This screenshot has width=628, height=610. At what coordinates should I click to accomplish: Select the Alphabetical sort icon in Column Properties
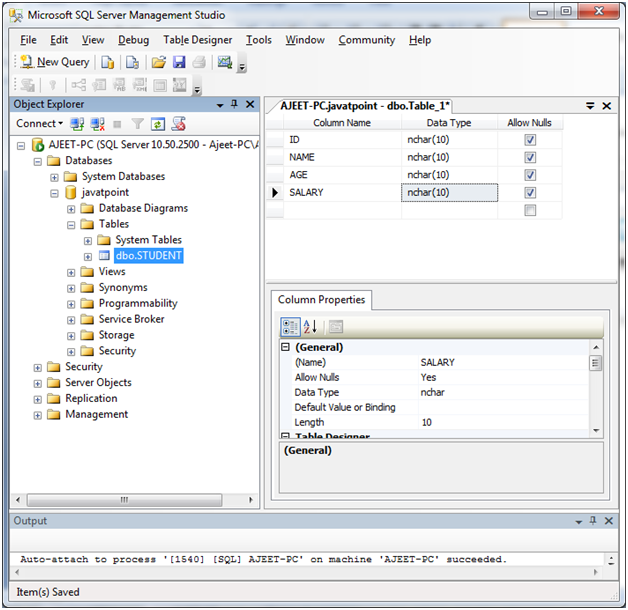[310, 327]
